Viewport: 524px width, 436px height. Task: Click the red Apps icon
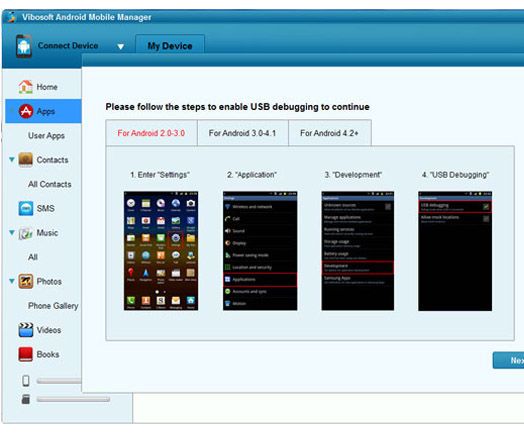(x=26, y=111)
